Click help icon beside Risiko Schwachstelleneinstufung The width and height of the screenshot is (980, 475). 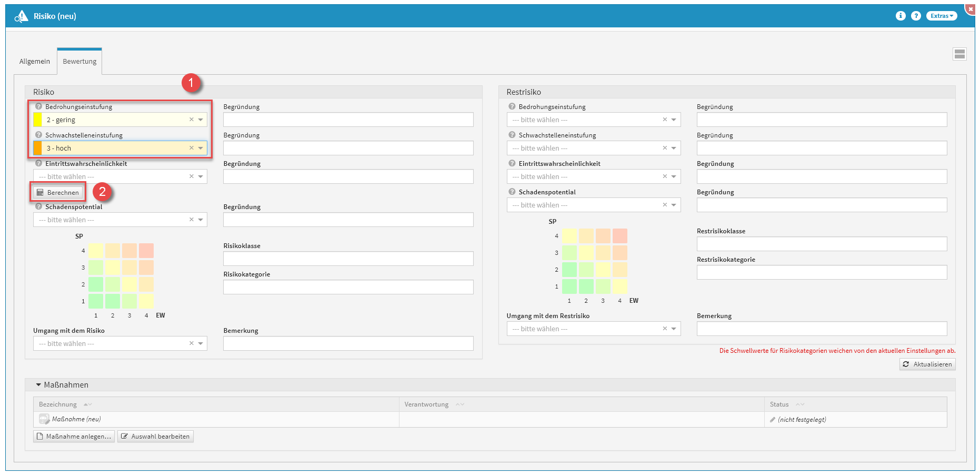coord(38,135)
